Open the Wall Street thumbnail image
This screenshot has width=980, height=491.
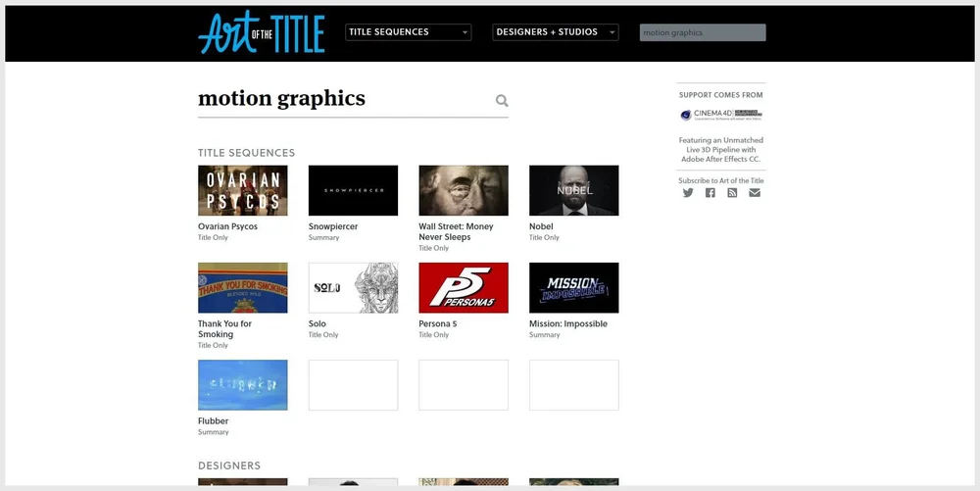pyautogui.click(x=464, y=190)
